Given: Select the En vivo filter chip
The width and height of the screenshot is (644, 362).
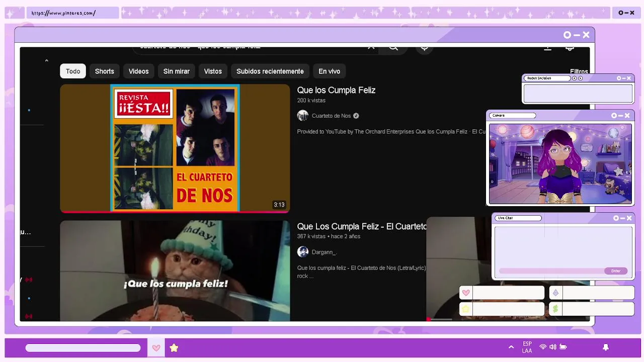Looking at the screenshot, I should point(329,71).
